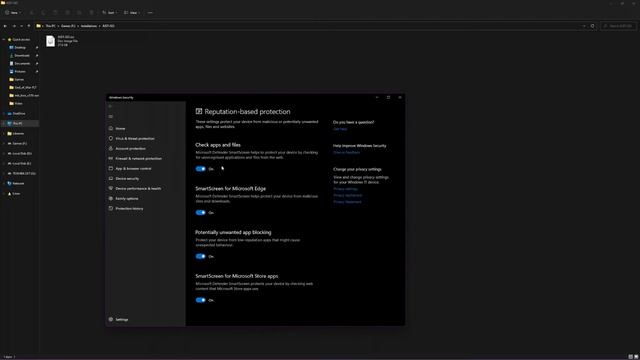
Task: Open the Give us feedback link
Action: tap(347, 153)
